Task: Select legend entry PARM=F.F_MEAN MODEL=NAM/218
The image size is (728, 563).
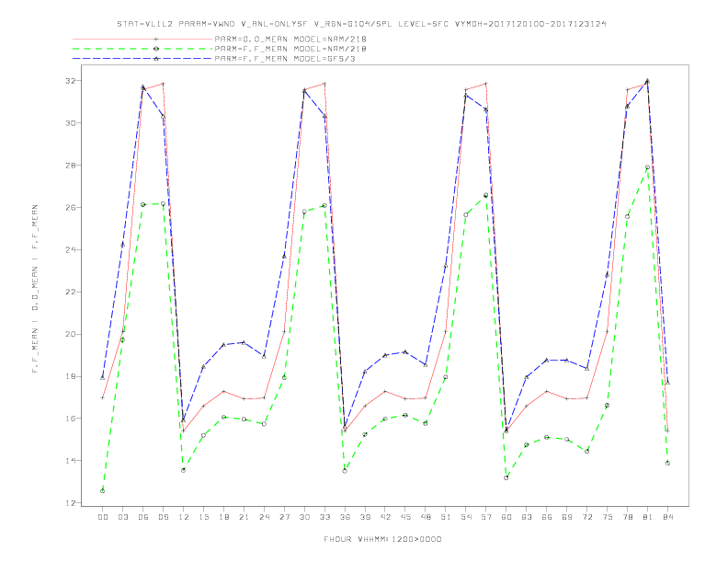Action: click(x=290, y=49)
